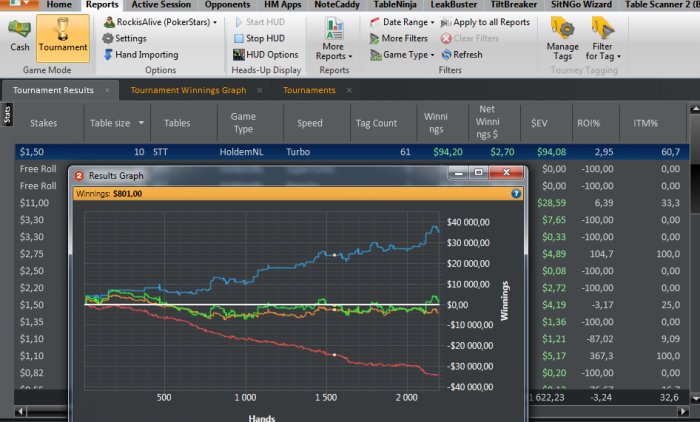
Task: Expand Game Type filter dropdown
Action: coord(432,55)
